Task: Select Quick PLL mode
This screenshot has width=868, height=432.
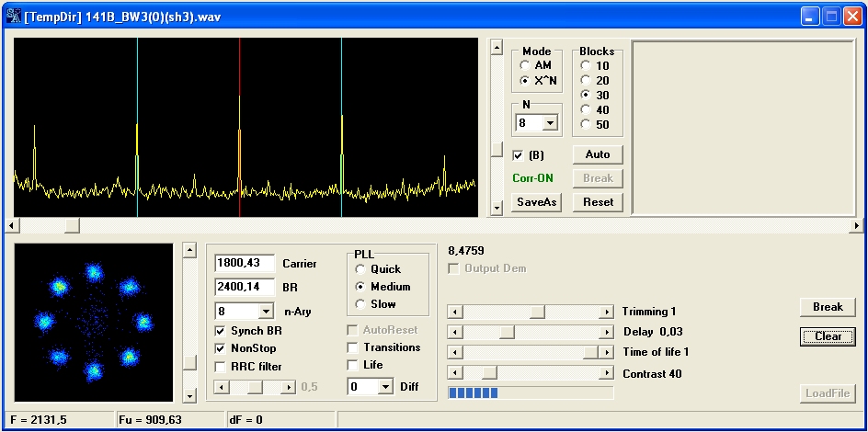Action: pyautogui.click(x=360, y=269)
